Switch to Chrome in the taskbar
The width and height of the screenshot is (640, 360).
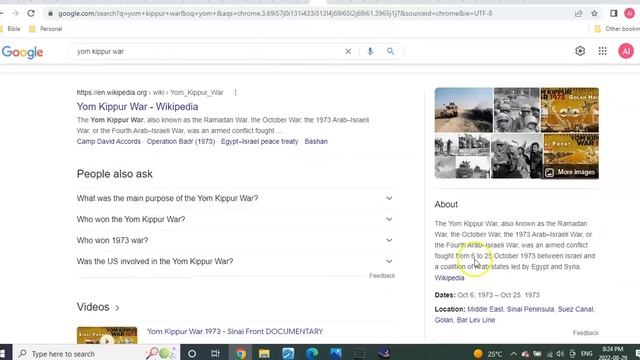(240, 353)
